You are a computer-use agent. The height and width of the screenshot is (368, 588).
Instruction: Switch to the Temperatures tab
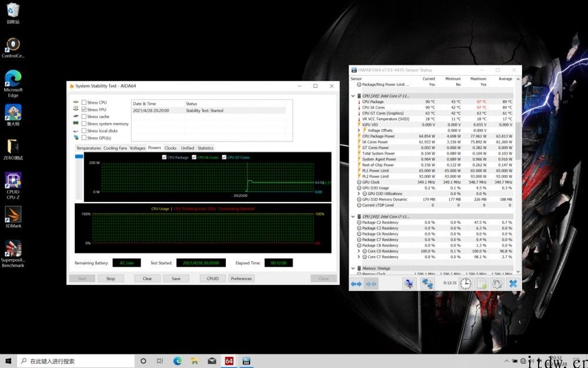pyautogui.click(x=89, y=148)
